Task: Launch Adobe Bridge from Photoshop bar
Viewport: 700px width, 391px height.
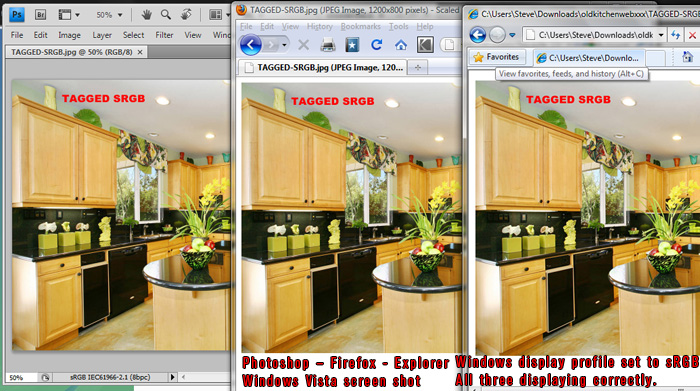Action: 40,15
